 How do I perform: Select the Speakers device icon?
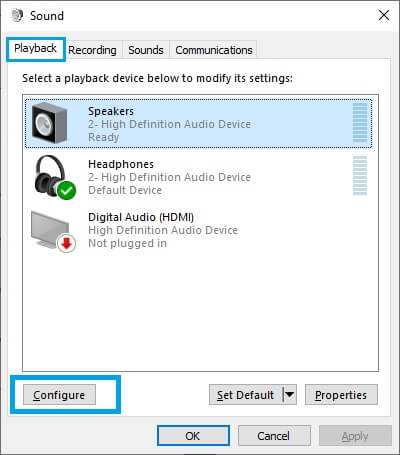[49, 123]
